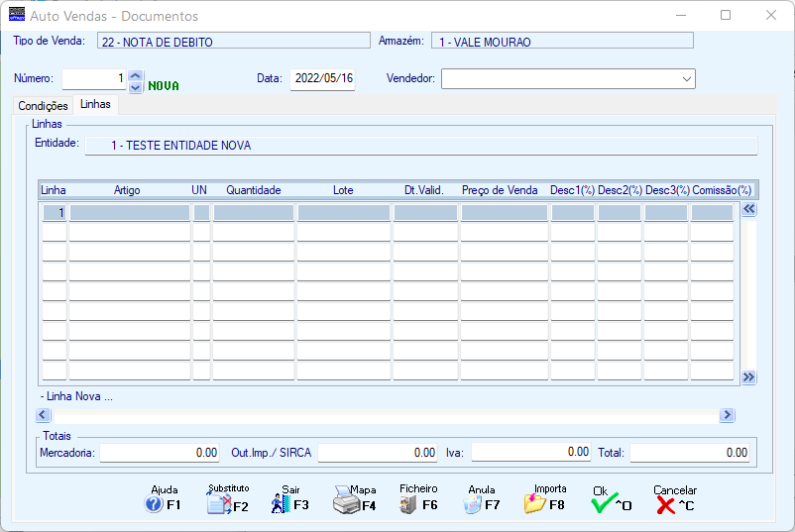Click the Preço de Venda column header

tap(500, 190)
